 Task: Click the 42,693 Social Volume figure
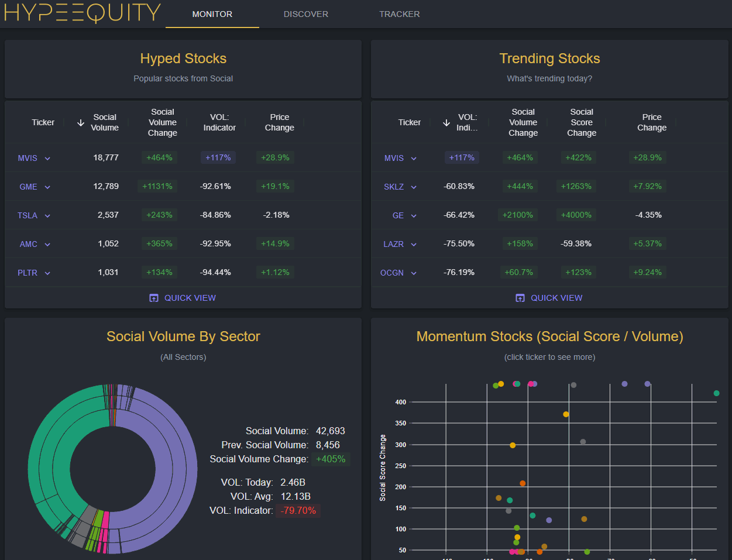click(x=331, y=431)
